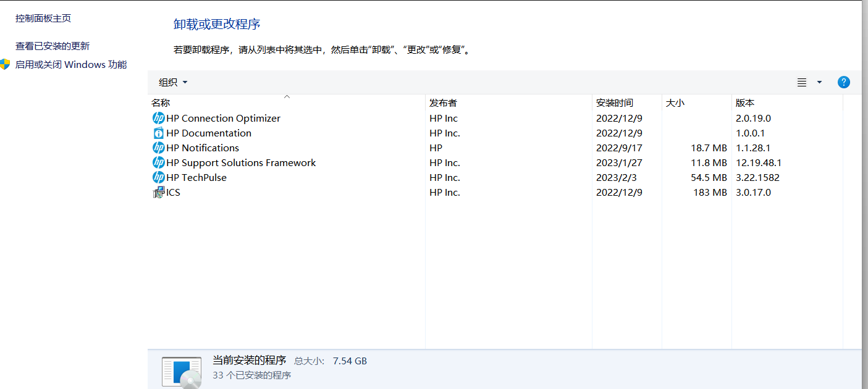Click install date 2023/1/27
The image size is (868, 389).
pos(619,162)
